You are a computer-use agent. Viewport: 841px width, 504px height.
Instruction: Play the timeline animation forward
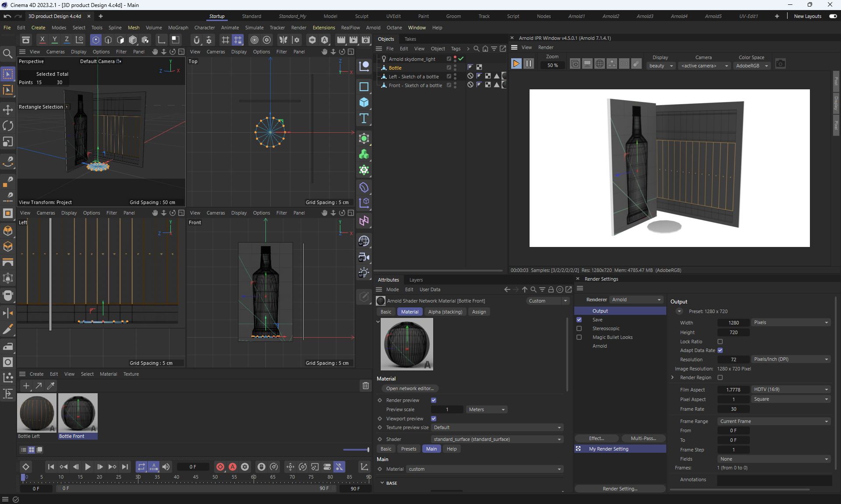point(88,467)
